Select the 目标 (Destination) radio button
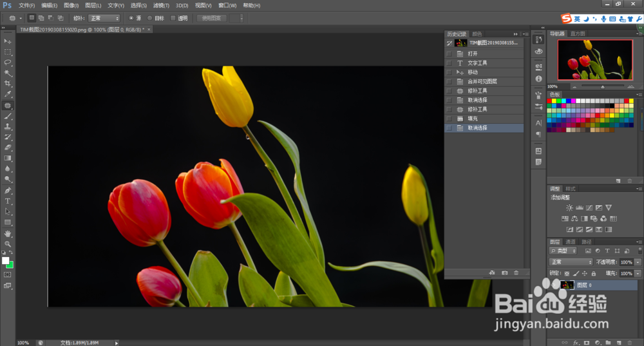This screenshot has height=346, width=644. coord(150,18)
